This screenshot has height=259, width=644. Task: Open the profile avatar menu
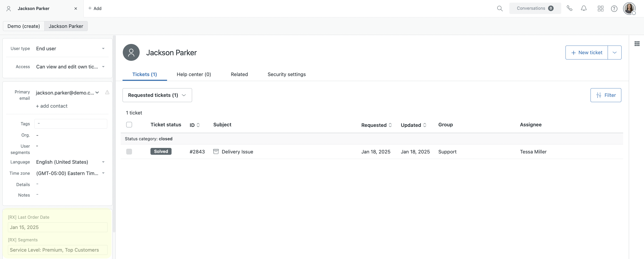[x=629, y=8]
